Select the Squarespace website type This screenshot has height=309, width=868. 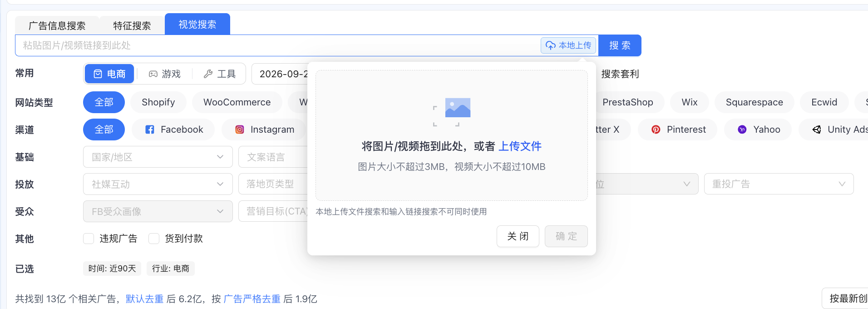pyautogui.click(x=755, y=102)
